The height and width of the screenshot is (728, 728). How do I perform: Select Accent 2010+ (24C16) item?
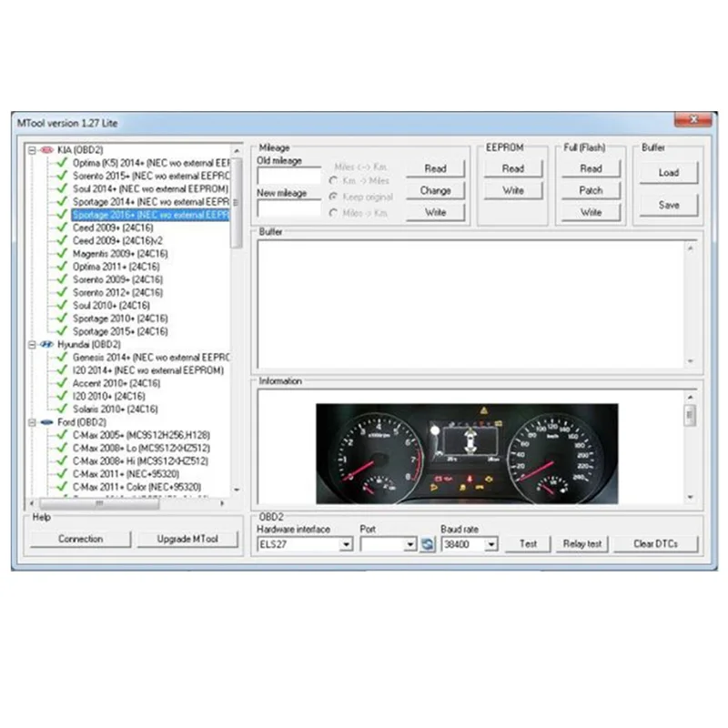pyautogui.click(x=116, y=383)
